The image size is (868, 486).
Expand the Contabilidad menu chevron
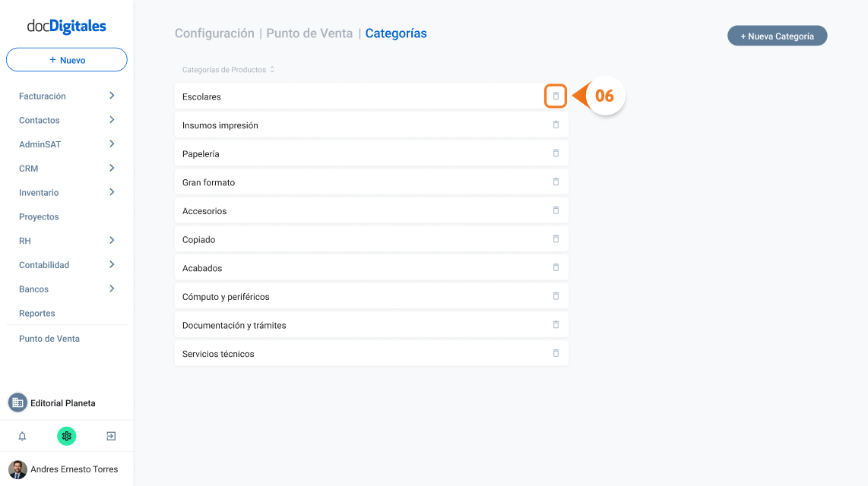click(x=112, y=265)
